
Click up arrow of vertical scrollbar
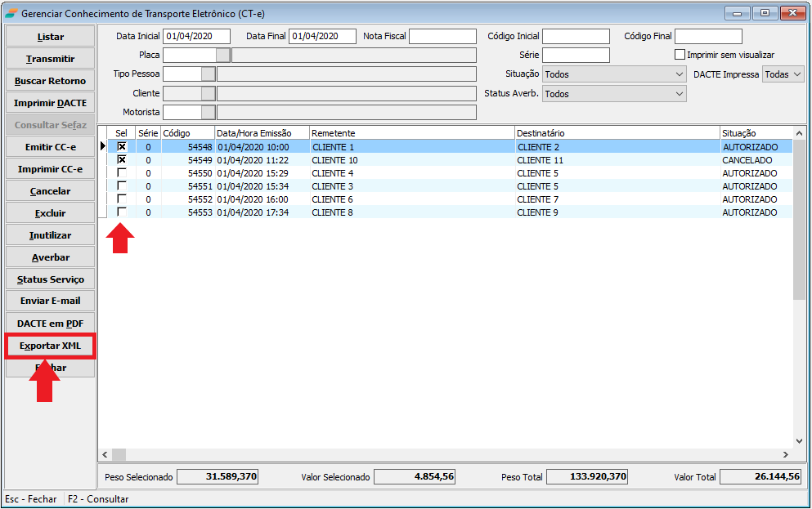click(x=799, y=132)
